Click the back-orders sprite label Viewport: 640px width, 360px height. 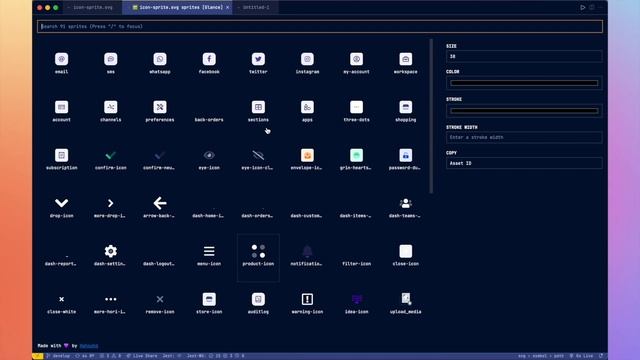pos(209,120)
